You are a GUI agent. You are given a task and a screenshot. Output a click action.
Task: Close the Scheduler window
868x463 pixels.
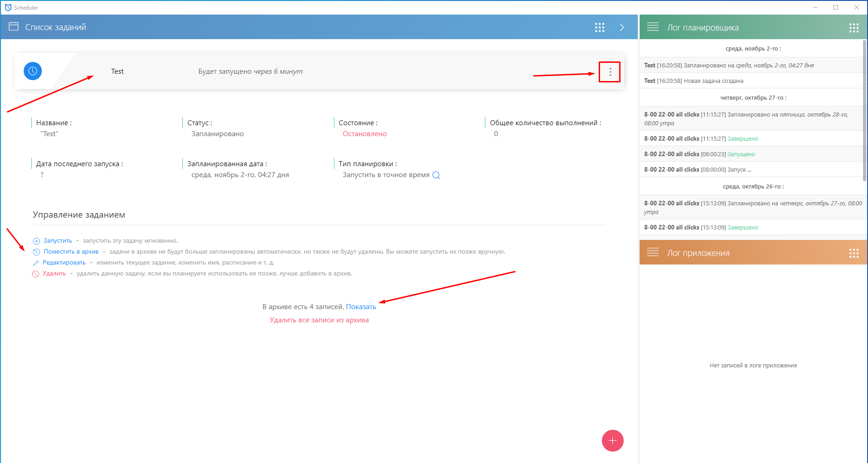pos(857,7)
